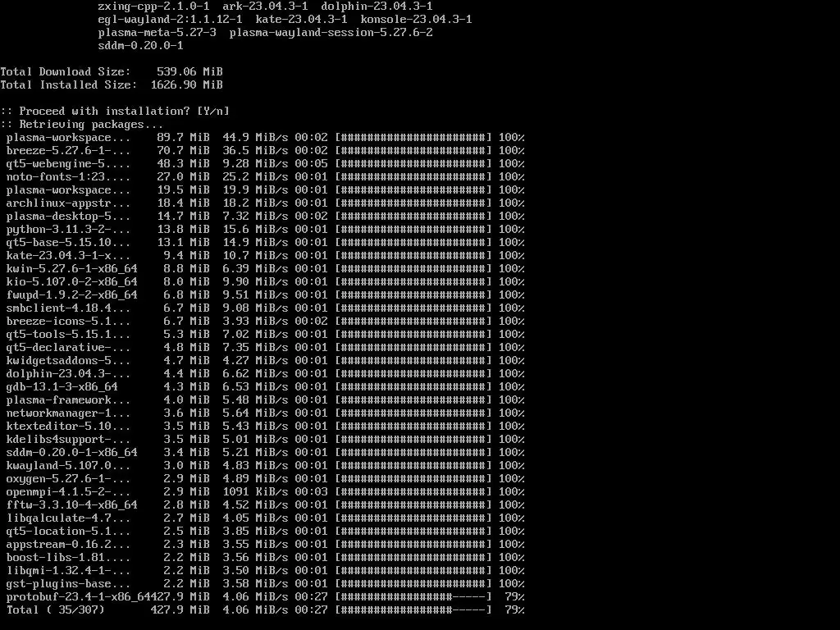Click the gdb-13.1-3-x86_64 package row
Viewport: 840px width, 630px height.
click(265, 387)
